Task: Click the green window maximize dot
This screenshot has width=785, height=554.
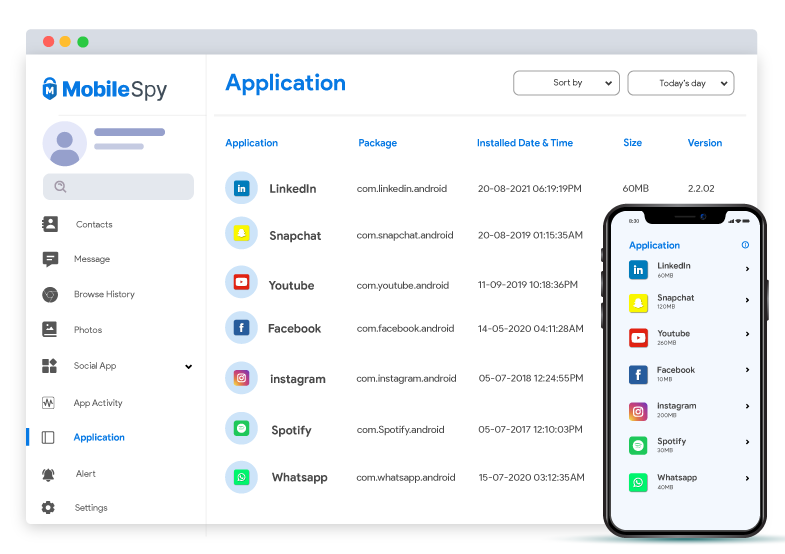Action: click(83, 42)
